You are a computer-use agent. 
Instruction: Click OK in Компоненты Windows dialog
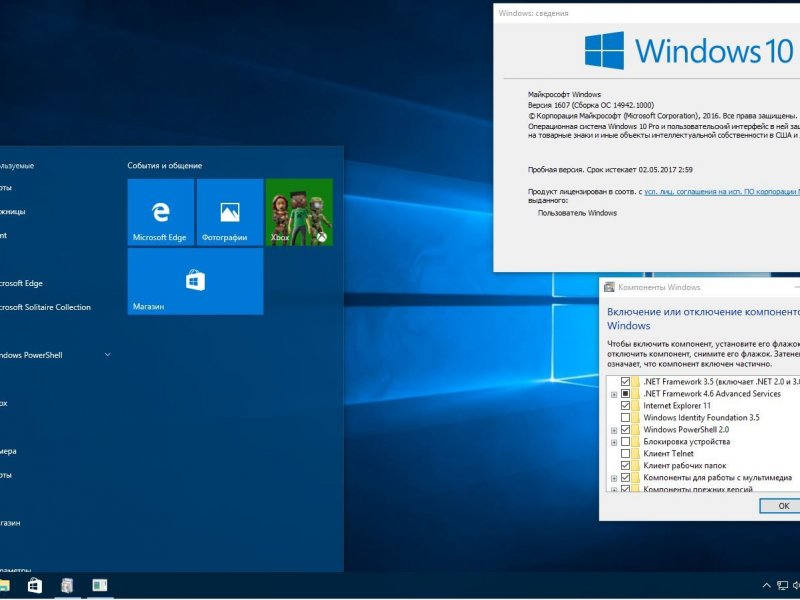[780, 506]
